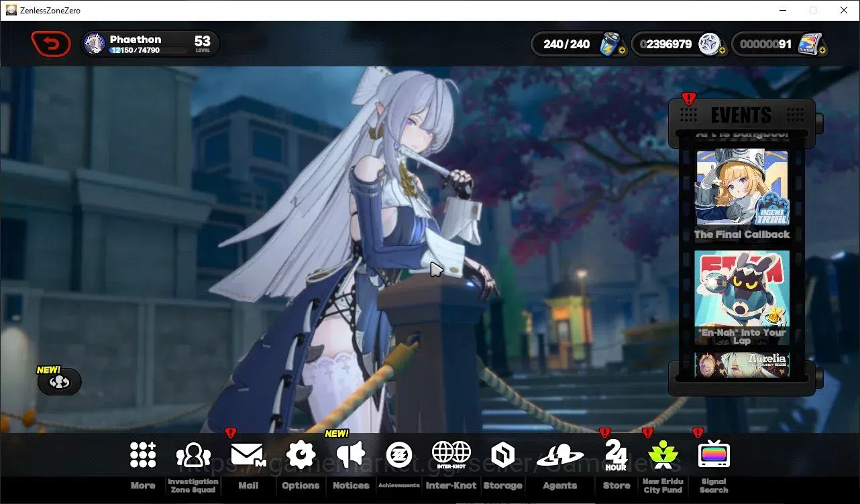Image resolution: width=860 pixels, height=504 pixels.
Task: Click the Signal Search label text
Action: click(x=714, y=485)
